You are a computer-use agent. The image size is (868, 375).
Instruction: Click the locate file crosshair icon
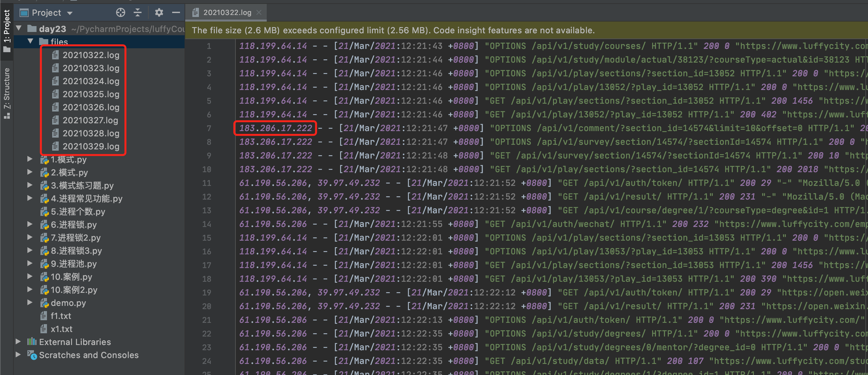(120, 13)
